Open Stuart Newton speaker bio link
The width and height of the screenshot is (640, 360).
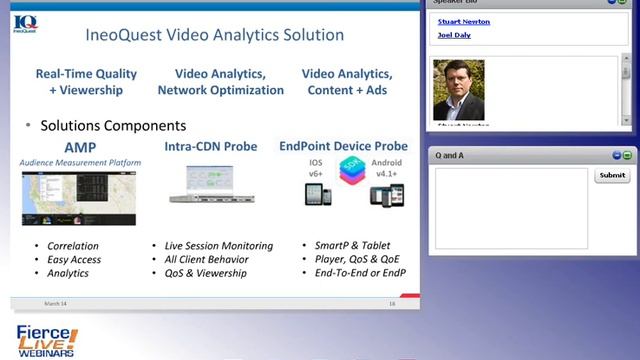coord(464,22)
